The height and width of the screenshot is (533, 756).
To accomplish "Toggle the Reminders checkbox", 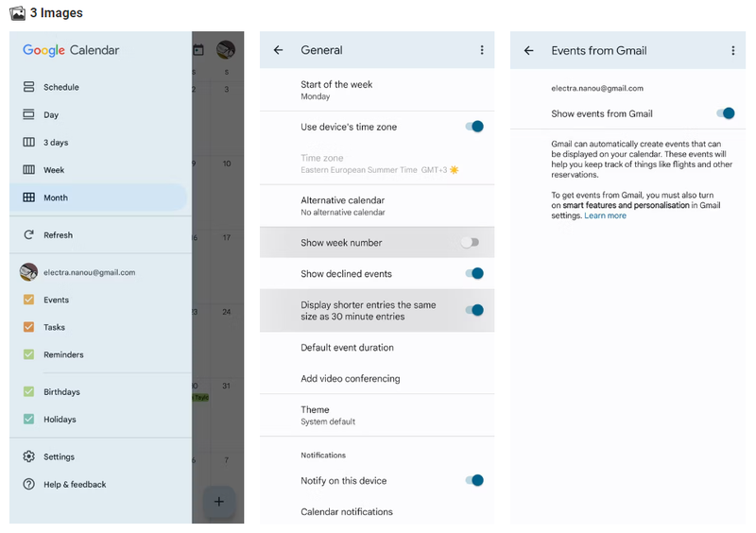I will click(x=29, y=354).
